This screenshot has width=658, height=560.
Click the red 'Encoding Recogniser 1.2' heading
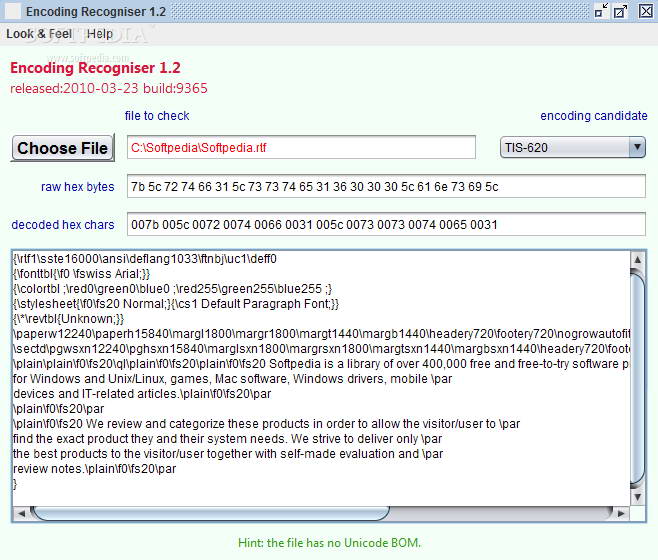click(95, 68)
